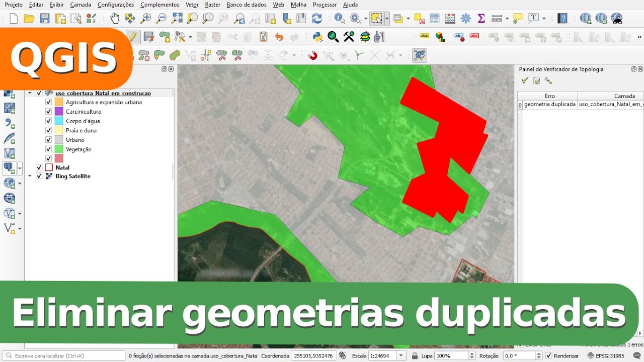Open the digitizing tools dropdown arrow
Image resolution: width=644 pixels, height=362 pixels.
(x=190, y=37)
